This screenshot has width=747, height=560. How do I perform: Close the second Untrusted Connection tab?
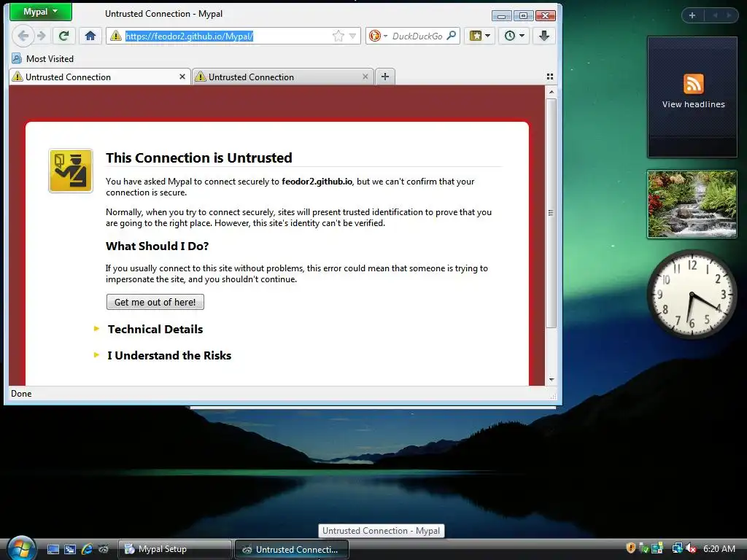[x=365, y=77]
